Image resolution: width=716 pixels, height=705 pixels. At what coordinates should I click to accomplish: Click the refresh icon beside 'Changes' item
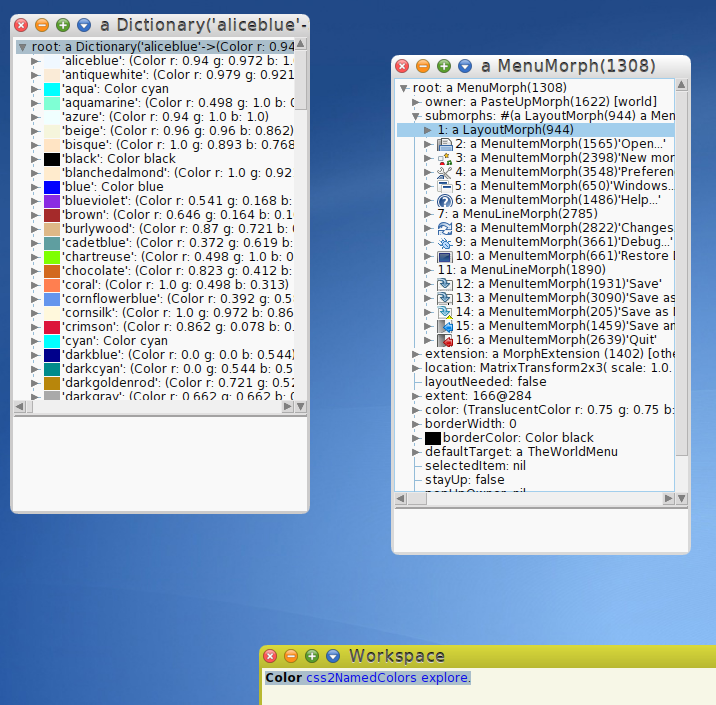point(445,228)
